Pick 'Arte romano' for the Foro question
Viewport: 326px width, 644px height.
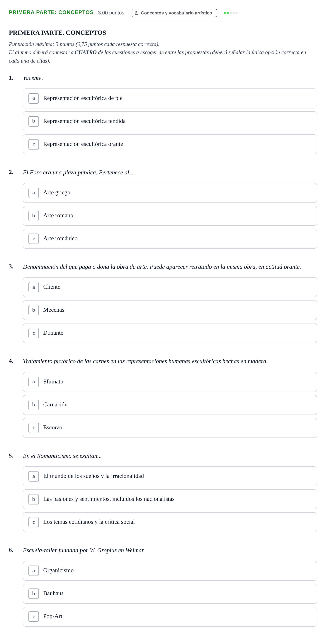pyautogui.click(x=170, y=216)
